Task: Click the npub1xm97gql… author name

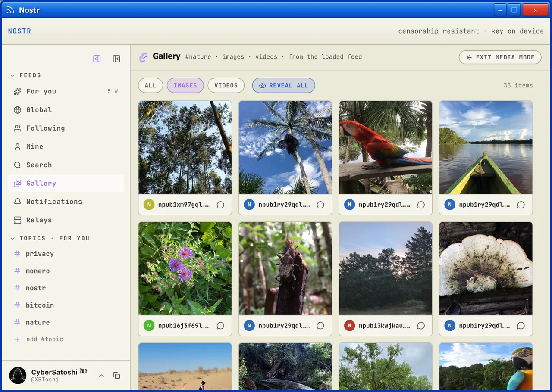Action: (x=184, y=205)
